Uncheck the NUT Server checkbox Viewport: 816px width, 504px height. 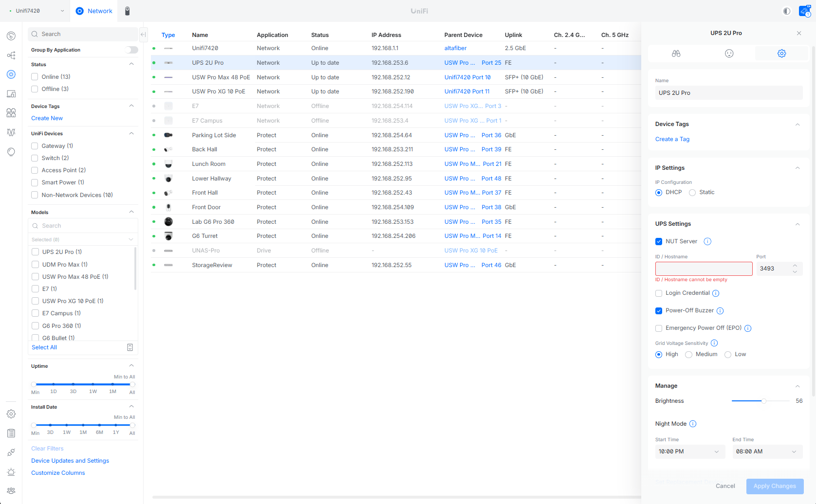[659, 241]
